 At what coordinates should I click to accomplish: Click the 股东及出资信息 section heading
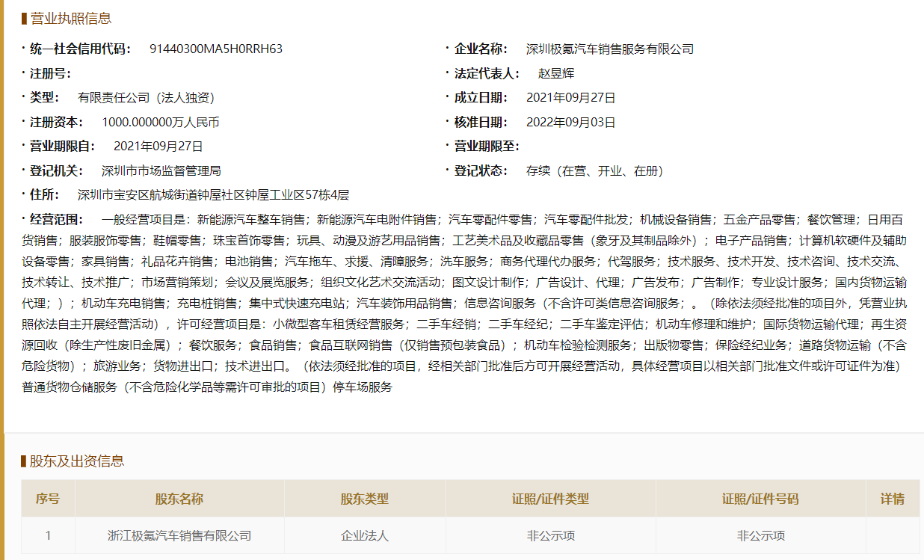pos(77,461)
